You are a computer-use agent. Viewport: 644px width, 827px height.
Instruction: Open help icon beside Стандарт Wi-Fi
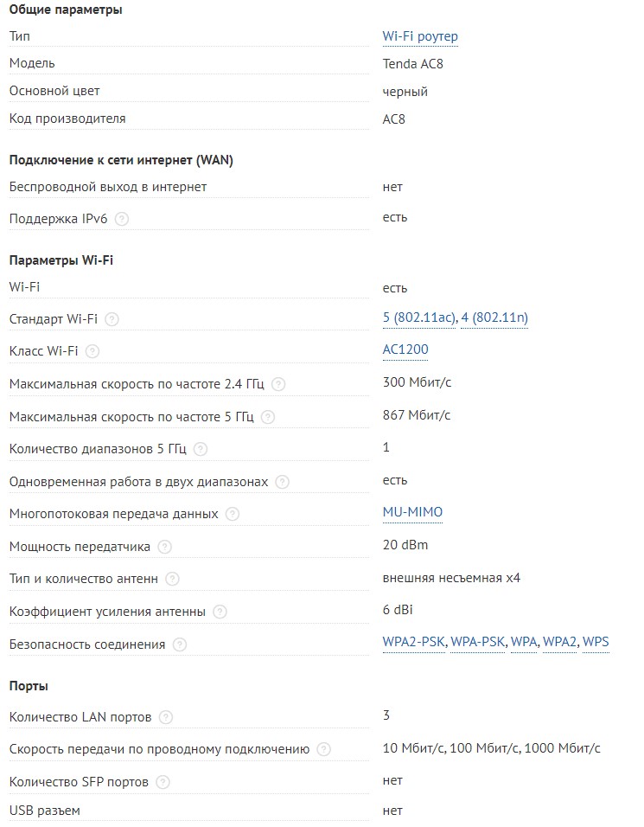click(x=112, y=319)
